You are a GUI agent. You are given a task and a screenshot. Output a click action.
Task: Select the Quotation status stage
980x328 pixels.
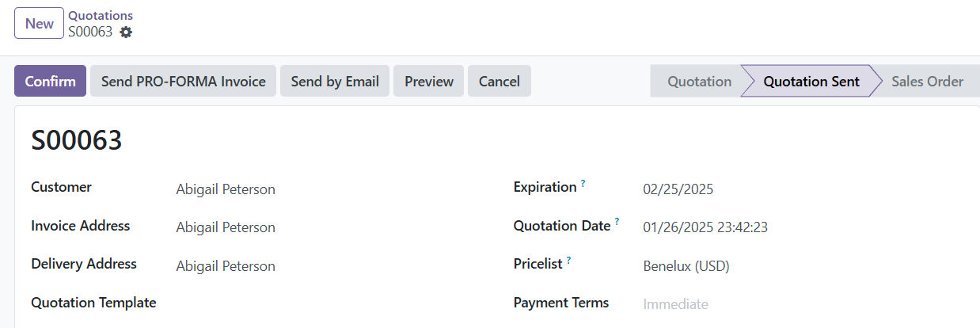pyautogui.click(x=699, y=81)
